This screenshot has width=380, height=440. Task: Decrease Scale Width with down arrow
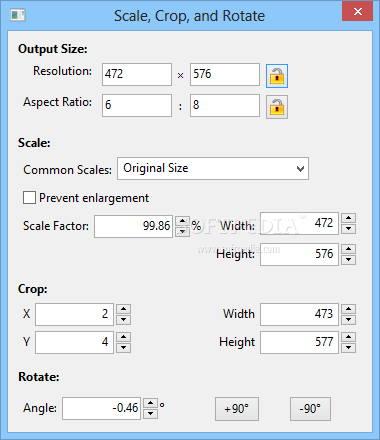[x=348, y=228]
